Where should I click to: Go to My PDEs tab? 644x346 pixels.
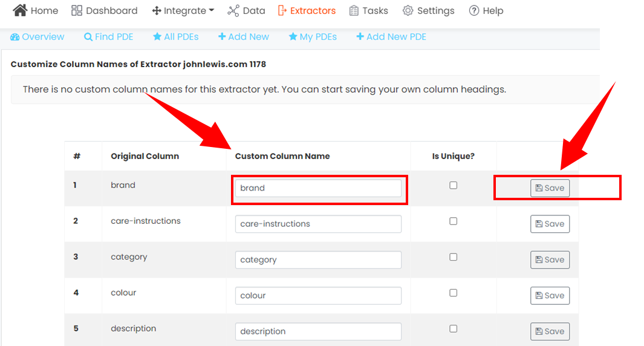[313, 37]
